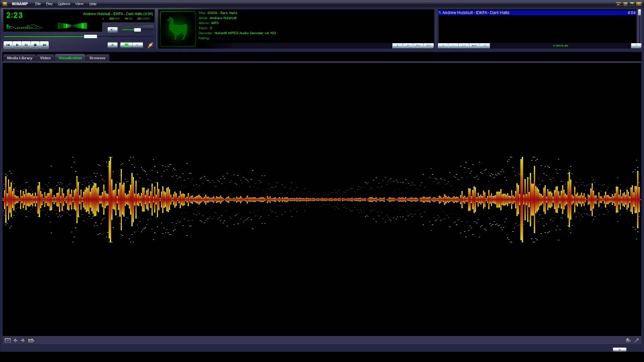Viewport: 644px width, 362px height.
Task: Click the fullscreen icon in visualization footer
Action: coord(8,340)
